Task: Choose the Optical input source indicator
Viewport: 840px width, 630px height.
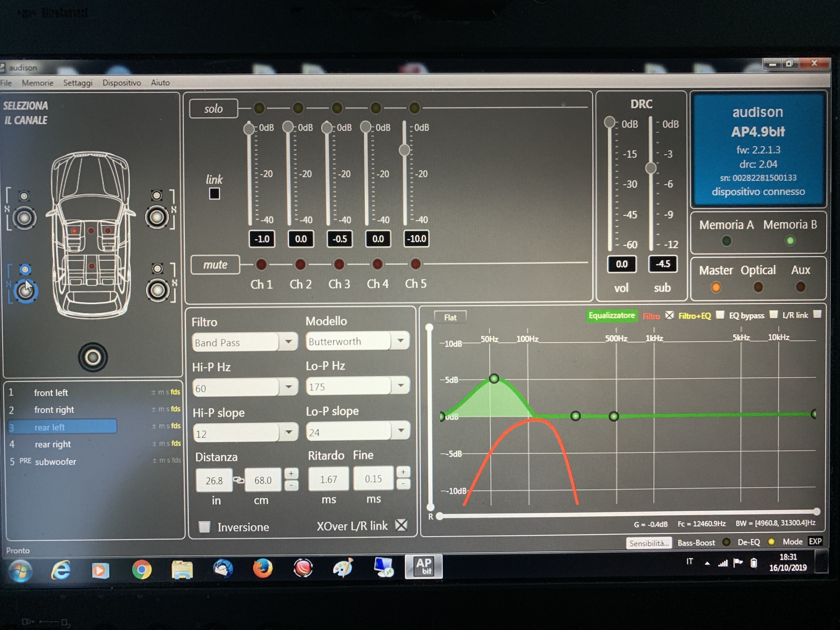Action: coord(758,287)
